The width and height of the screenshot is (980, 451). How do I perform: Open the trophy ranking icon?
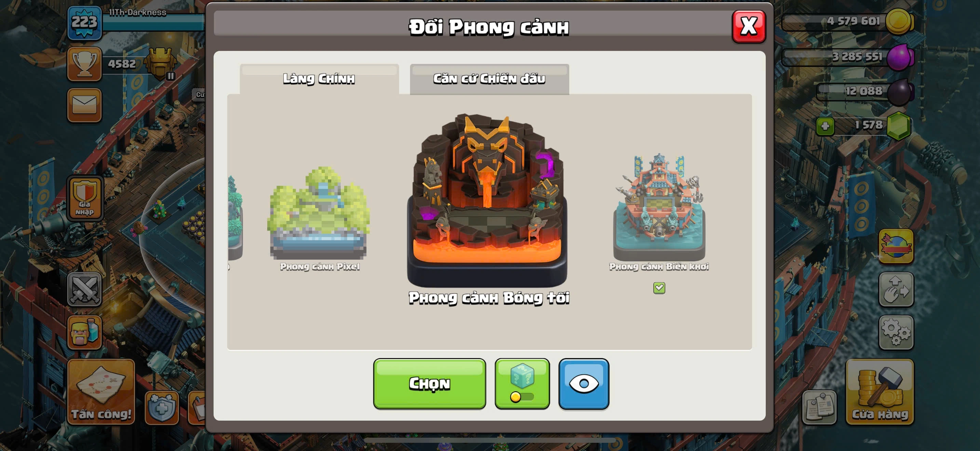(84, 64)
